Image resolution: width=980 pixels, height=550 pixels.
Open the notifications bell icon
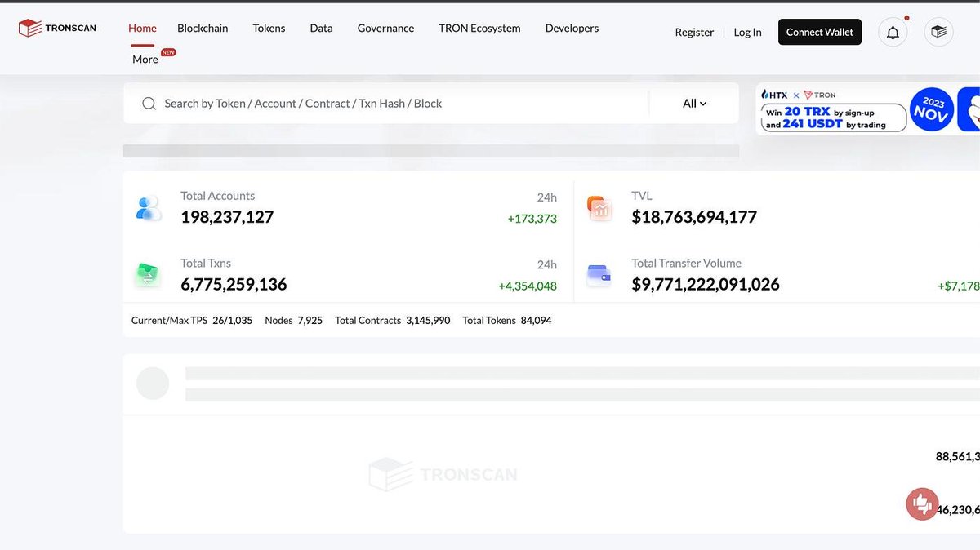893,32
